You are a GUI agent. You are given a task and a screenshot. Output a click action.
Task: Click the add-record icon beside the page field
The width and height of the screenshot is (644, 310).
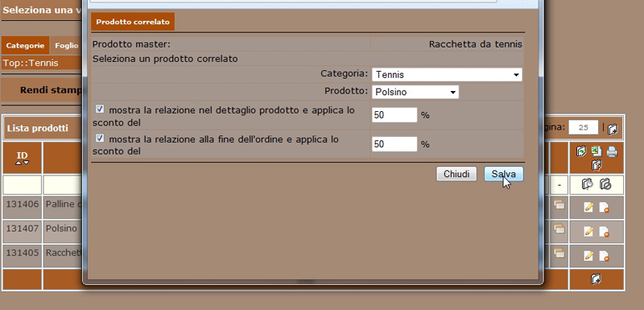613,129
